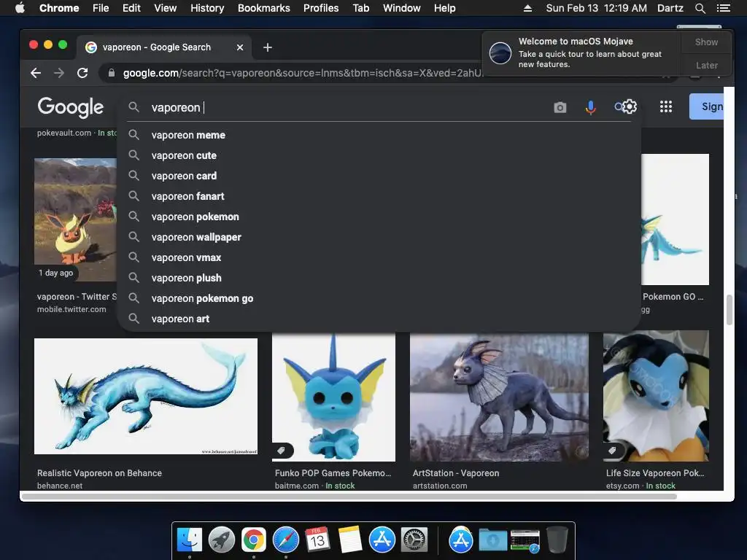Image resolution: width=747 pixels, height=560 pixels.
Task: Select suggestion vaporeon vmax
Action: [x=379, y=257]
